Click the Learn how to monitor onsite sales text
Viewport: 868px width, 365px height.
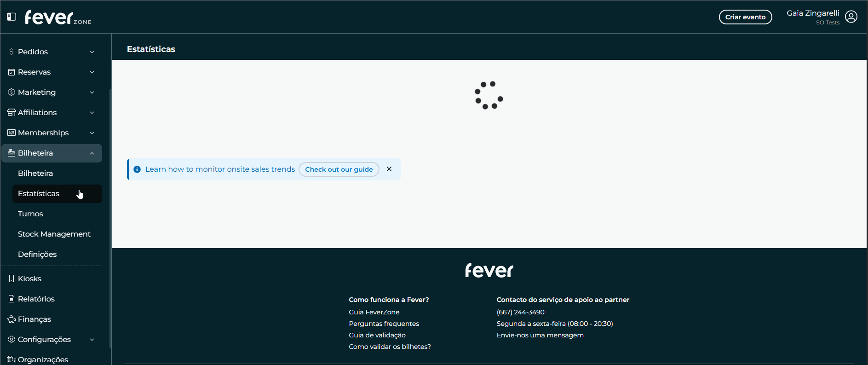click(x=220, y=169)
